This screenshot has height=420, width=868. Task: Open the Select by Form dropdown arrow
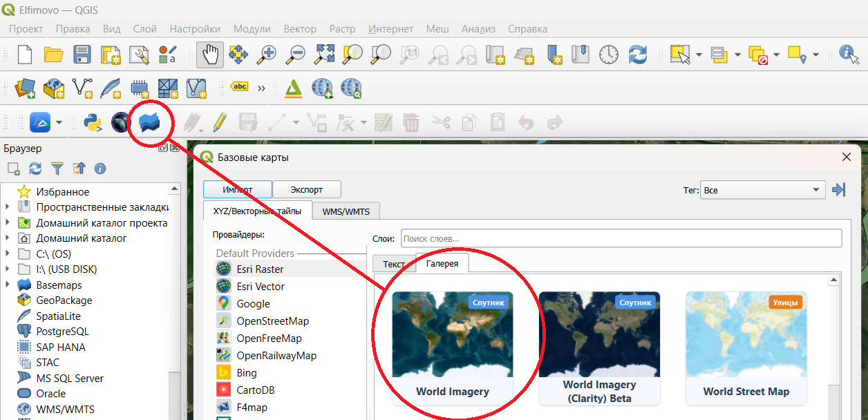click(737, 55)
